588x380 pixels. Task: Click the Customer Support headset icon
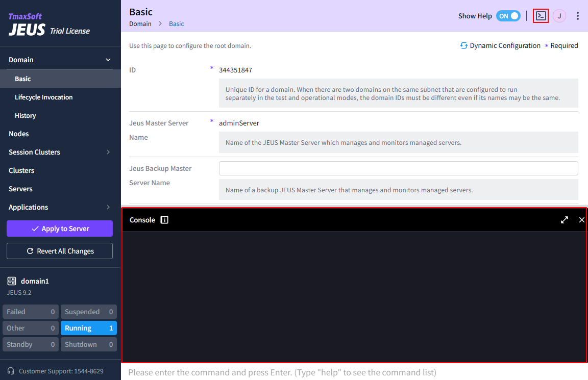click(11, 371)
